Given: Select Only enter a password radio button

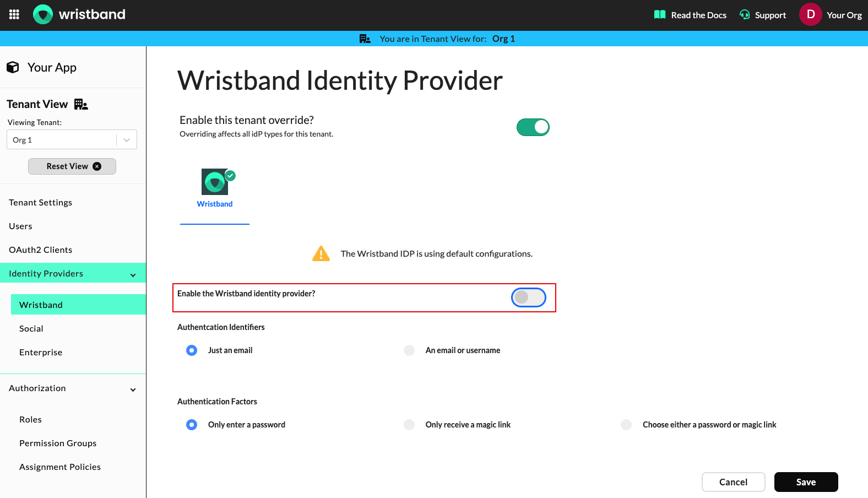Looking at the screenshot, I should click(x=192, y=425).
